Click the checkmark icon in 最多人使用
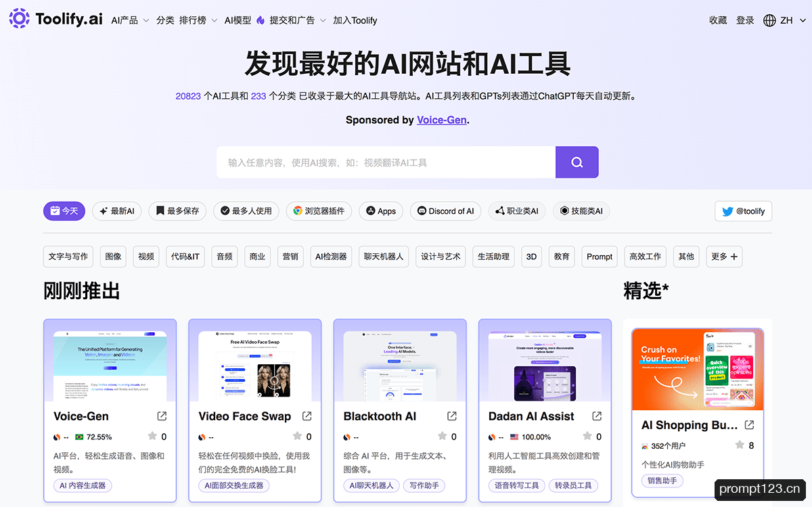This screenshot has width=812, height=507. click(225, 211)
